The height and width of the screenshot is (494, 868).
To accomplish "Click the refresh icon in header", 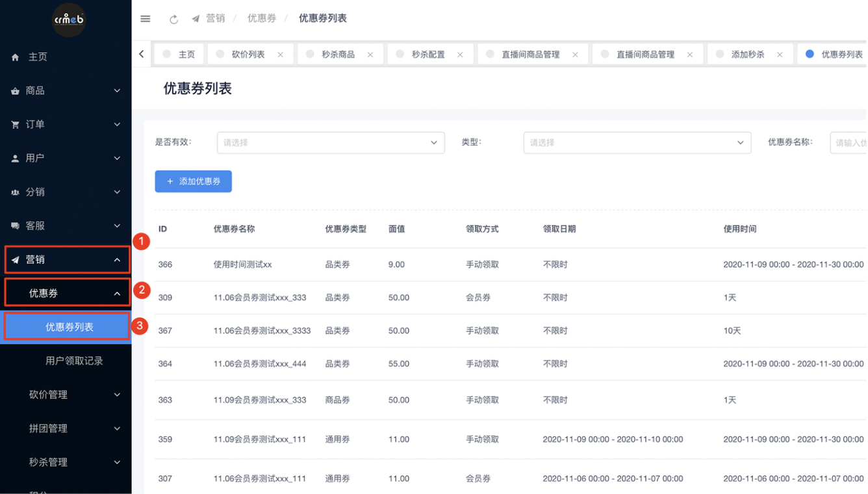I will coord(173,19).
